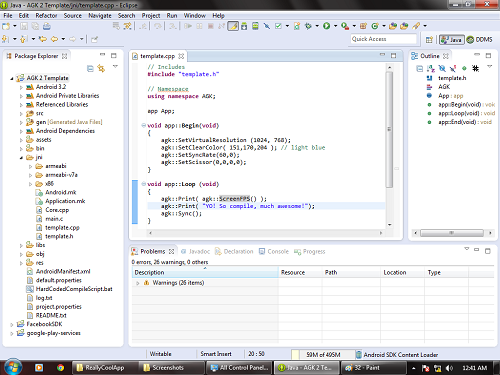
Task: Click the Windows Start button
Action: (13, 367)
